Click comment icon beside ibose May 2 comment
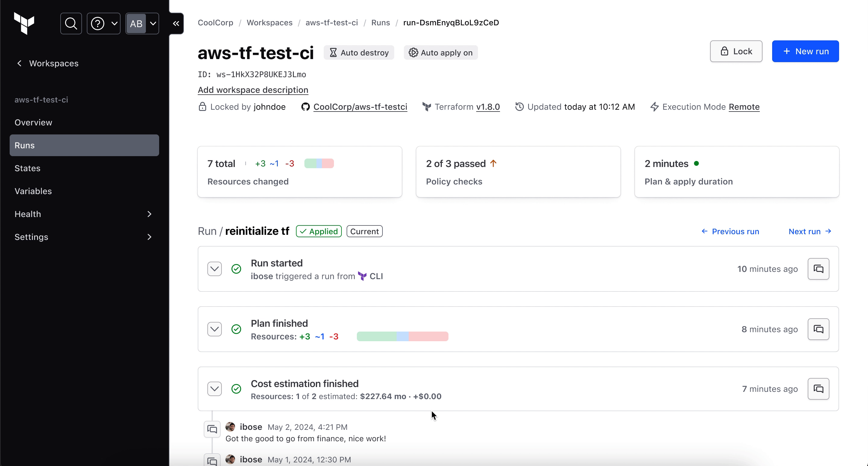Screen dimensions: 868x466 (212, 429)
